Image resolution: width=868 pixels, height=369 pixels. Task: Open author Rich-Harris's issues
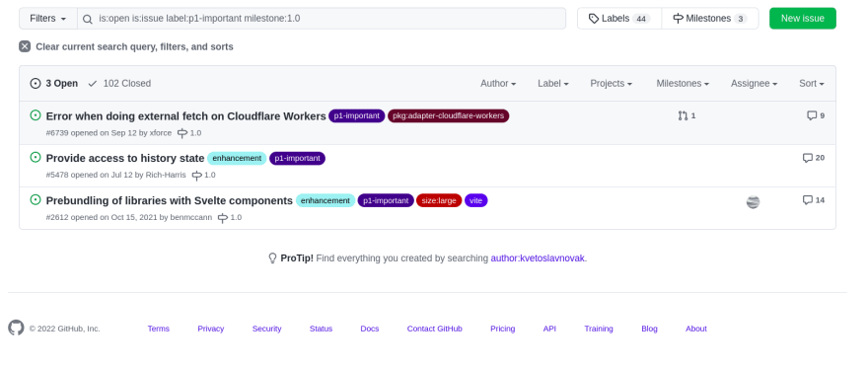166,175
